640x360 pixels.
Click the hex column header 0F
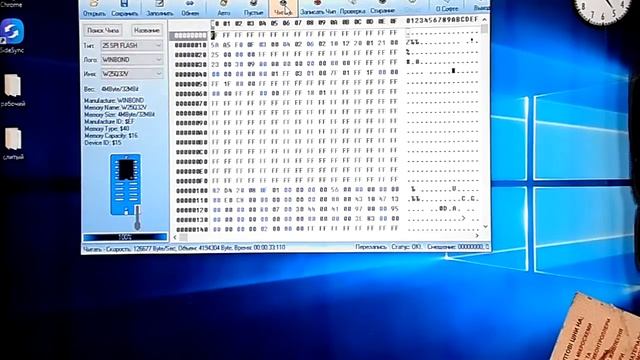pyautogui.click(x=393, y=22)
